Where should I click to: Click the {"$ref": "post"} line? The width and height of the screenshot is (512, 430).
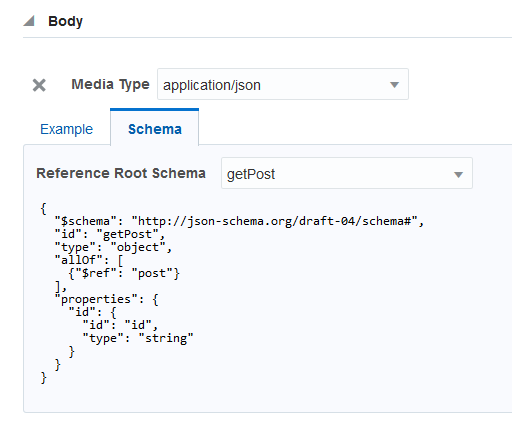point(124,273)
